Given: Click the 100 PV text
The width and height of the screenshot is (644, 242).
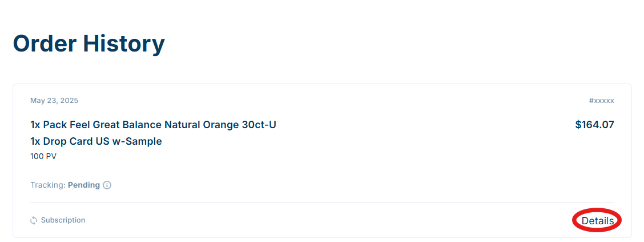Looking at the screenshot, I should (43, 156).
